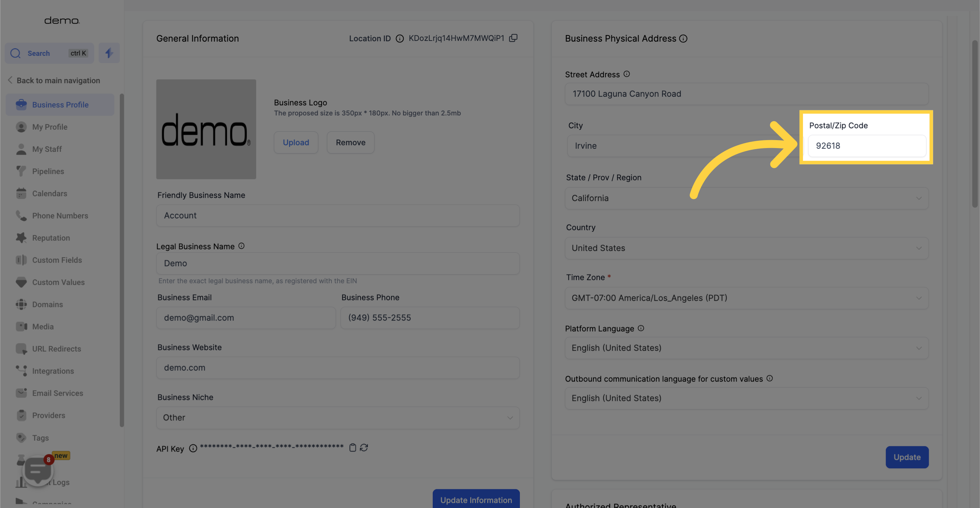The height and width of the screenshot is (508, 980).
Task: Click the Calendars icon in sidebar
Action: coord(21,193)
